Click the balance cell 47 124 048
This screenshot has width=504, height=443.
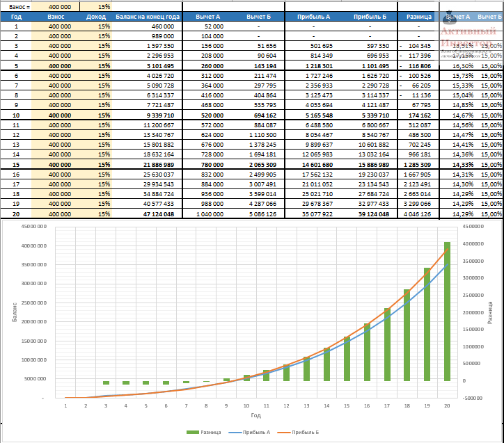click(159, 214)
